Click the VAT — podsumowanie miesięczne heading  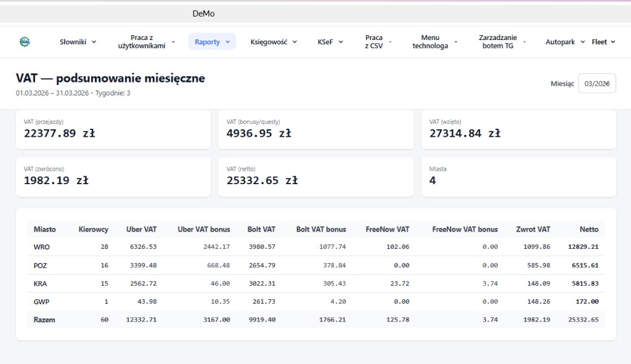[110, 78]
